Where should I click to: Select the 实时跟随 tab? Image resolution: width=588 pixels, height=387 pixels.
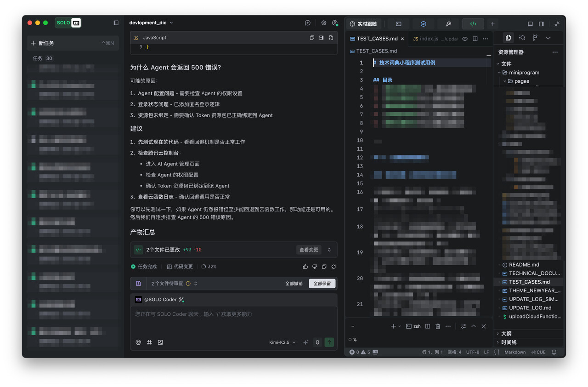point(363,24)
